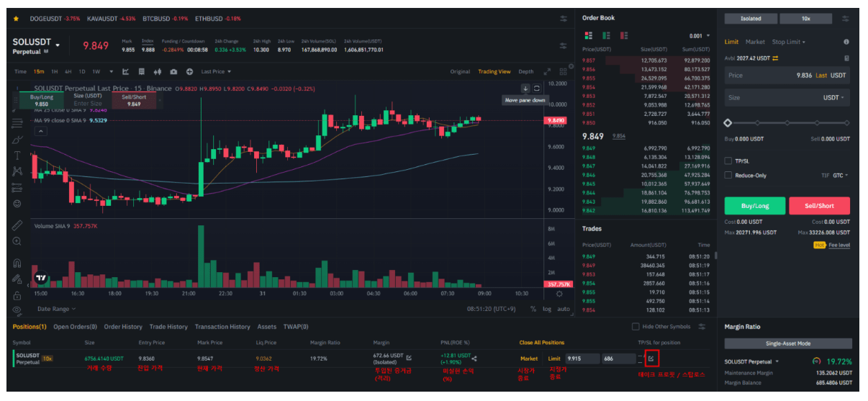Select the zoom in magnifier tool

tap(17, 241)
